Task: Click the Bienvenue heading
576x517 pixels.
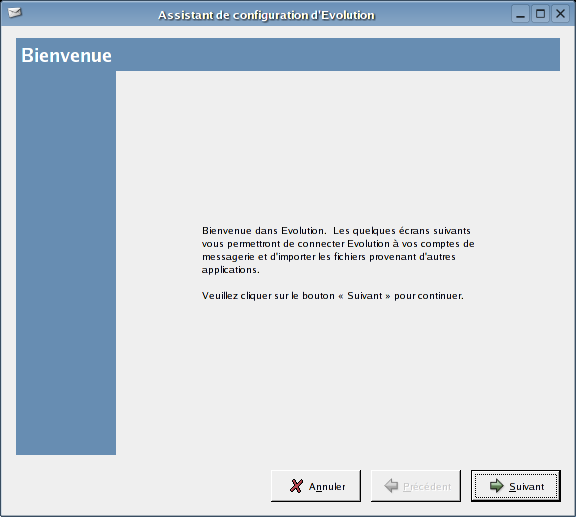Action: [66, 55]
